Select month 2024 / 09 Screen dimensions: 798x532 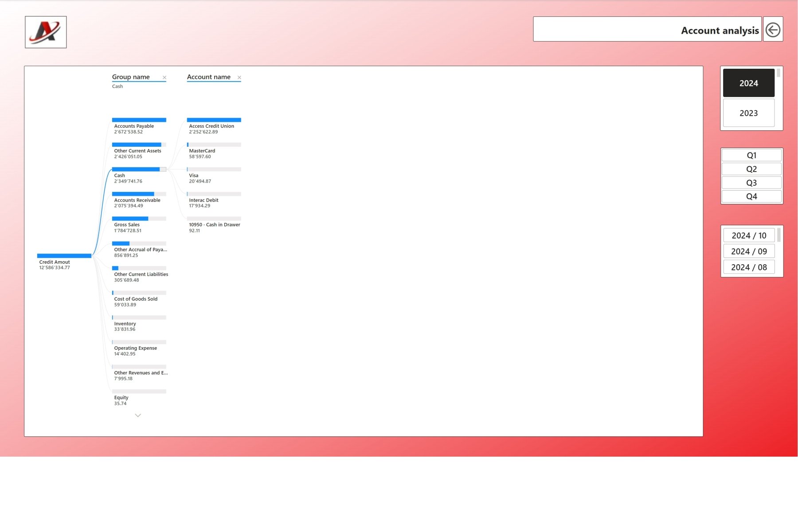[x=749, y=251]
